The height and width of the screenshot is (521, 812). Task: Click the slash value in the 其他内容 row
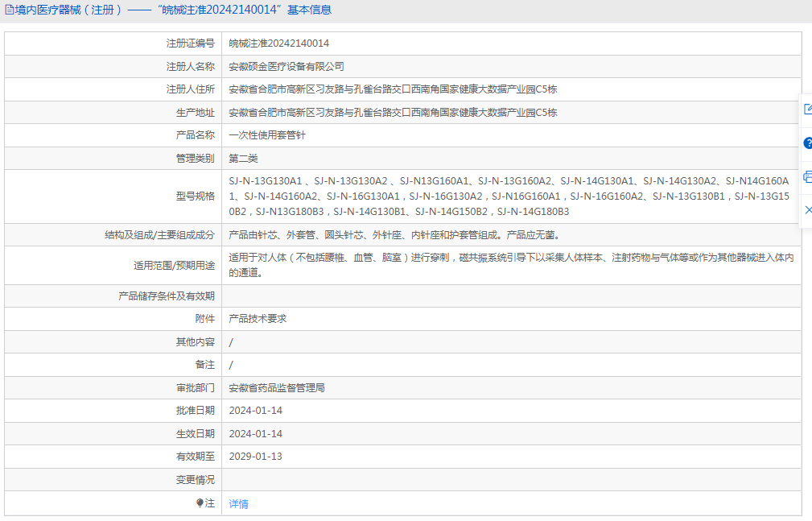point(231,342)
